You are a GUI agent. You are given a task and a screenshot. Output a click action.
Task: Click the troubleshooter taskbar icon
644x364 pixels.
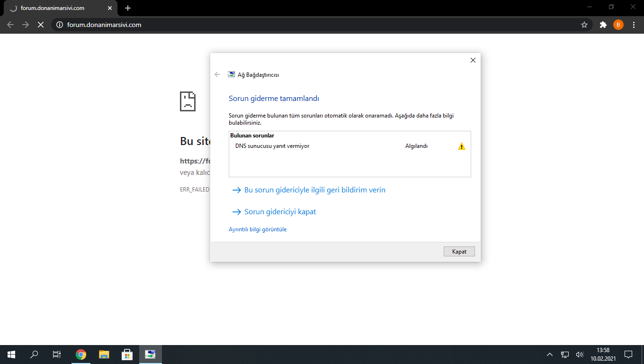151,355
